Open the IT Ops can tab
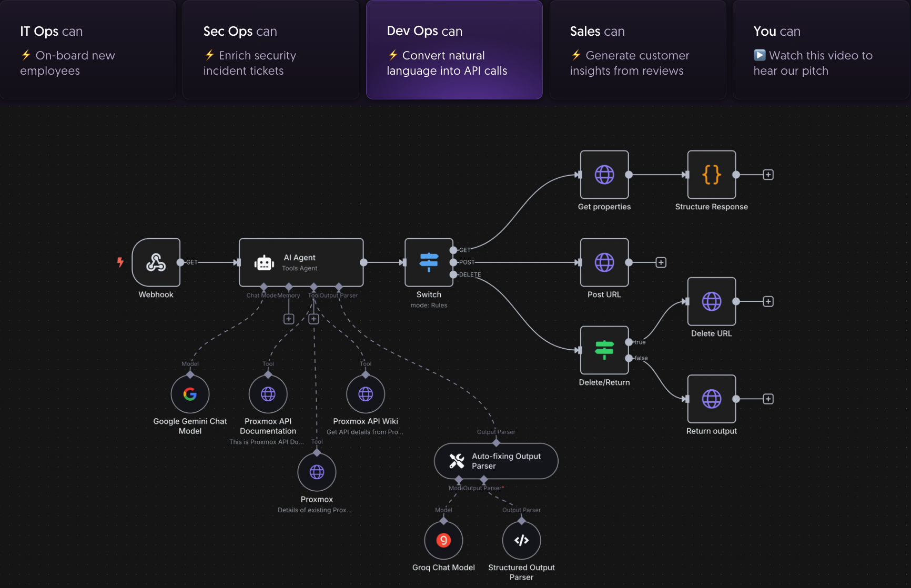 pos(88,49)
